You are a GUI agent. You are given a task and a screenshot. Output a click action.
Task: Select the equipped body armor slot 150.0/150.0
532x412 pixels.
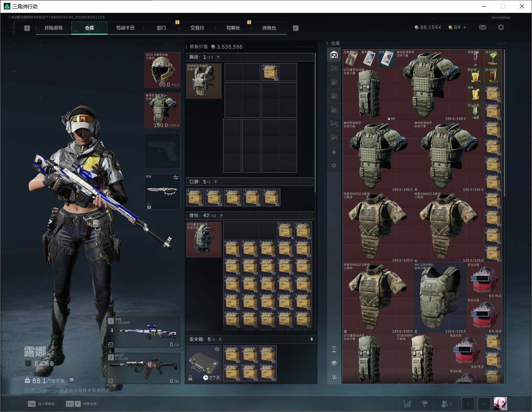(162, 110)
